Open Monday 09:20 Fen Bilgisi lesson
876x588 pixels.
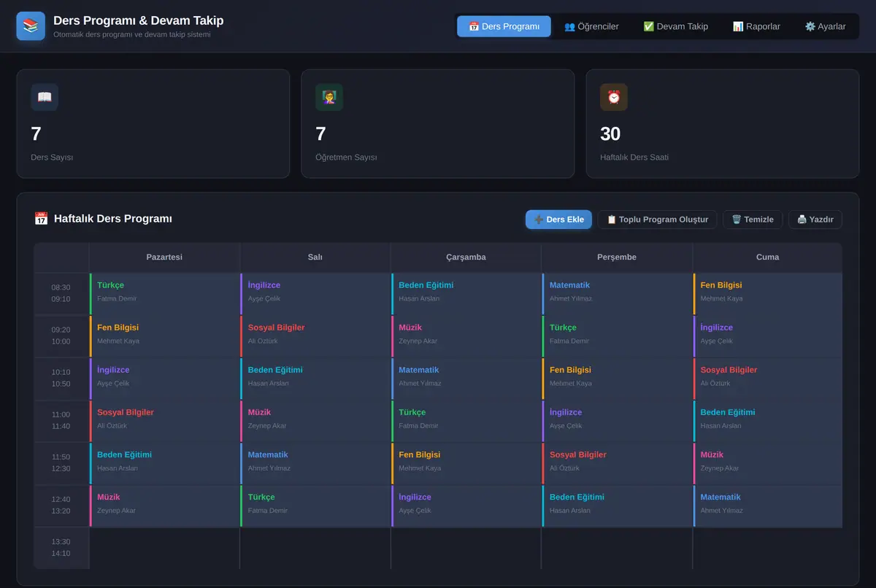pyautogui.click(x=164, y=336)
